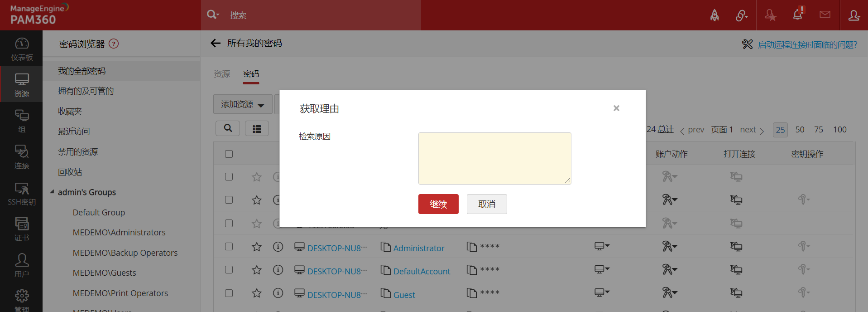The width and height of the screenshot is (868, 312).
Task: Click key operation icon in Guest row
Action: [804, 292]
